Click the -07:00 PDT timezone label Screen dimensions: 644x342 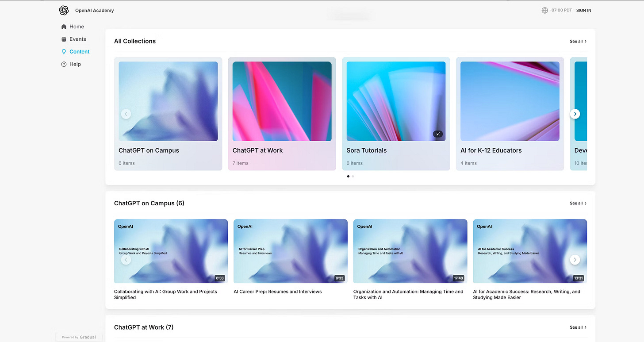click(x=560, y=10)
